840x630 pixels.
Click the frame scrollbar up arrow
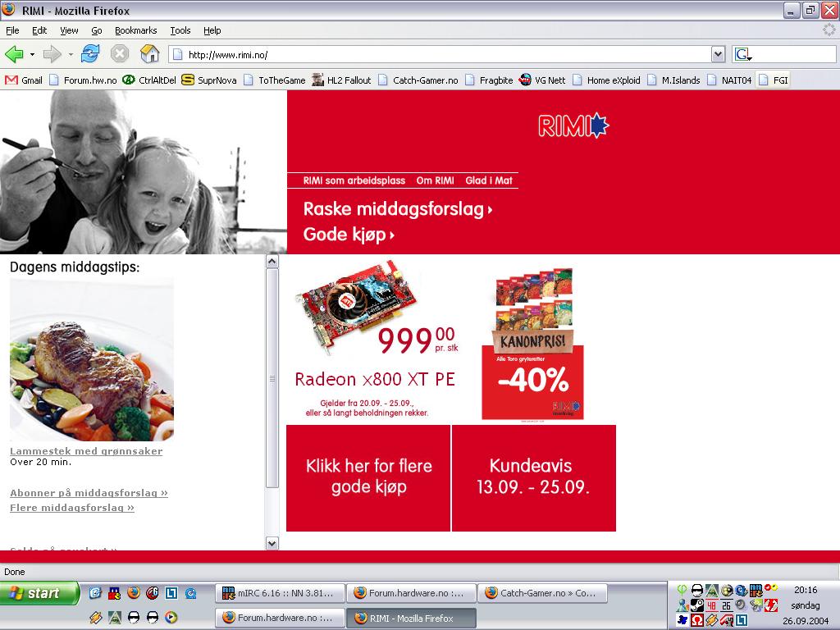272,262
